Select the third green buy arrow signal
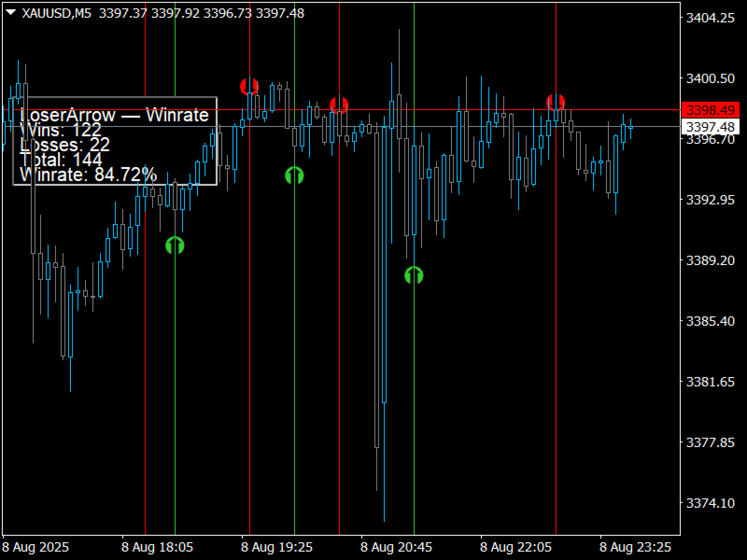Screen dimensions: 747x560 414,275
